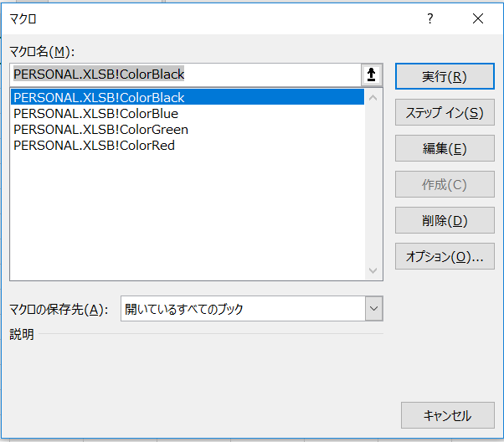Open macro settings with オプション(O)... button
The height and width of the screenshot is (442, 504).
tap(444, 257)
